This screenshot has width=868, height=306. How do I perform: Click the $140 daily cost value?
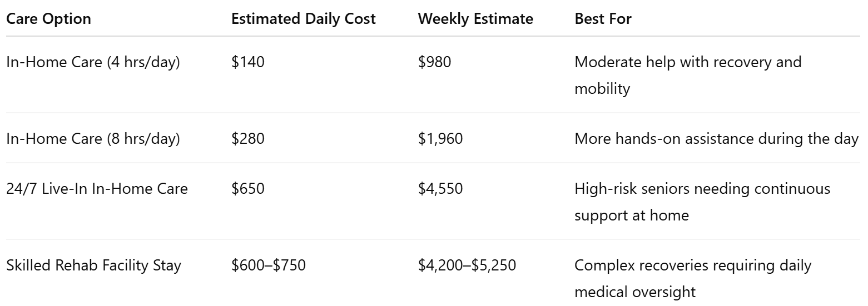[248, 62]
